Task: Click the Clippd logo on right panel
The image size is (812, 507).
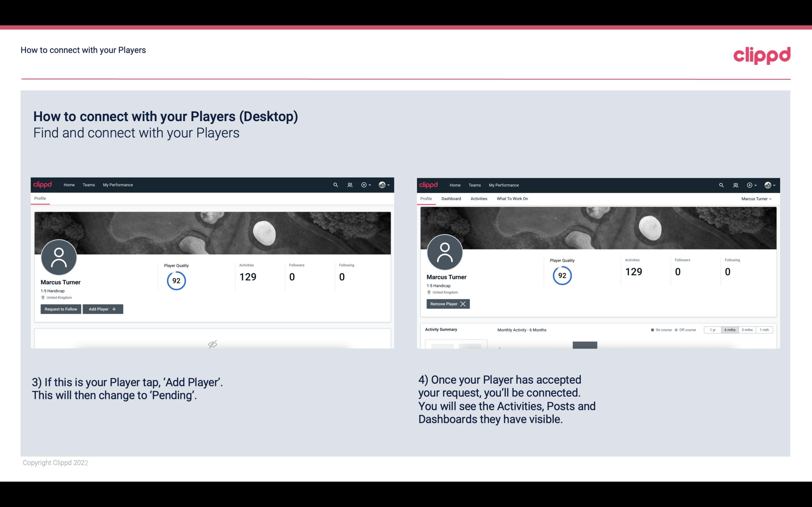Action: click(x=429, y=185)
